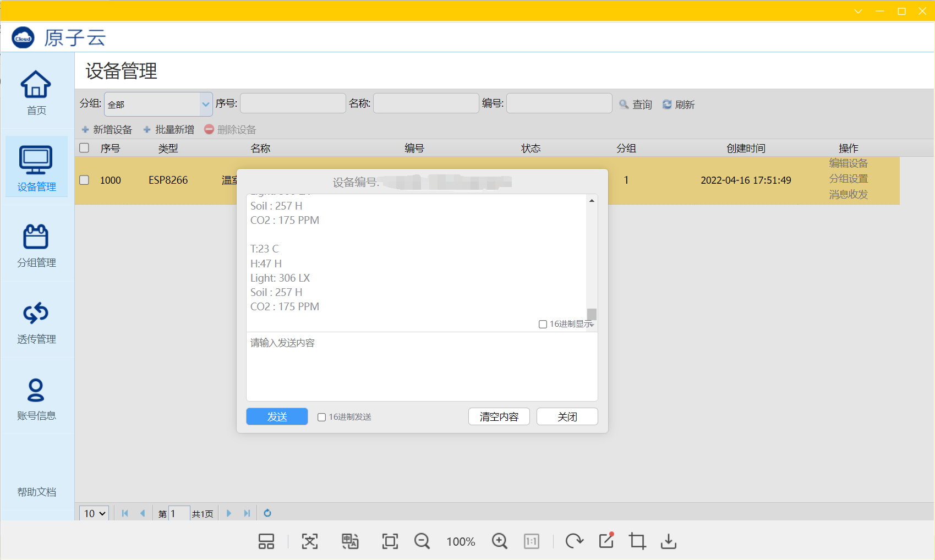This screenshot has height=560, width=935.
Task: Go to last page in pagination
Action: [x=247, y=513]
